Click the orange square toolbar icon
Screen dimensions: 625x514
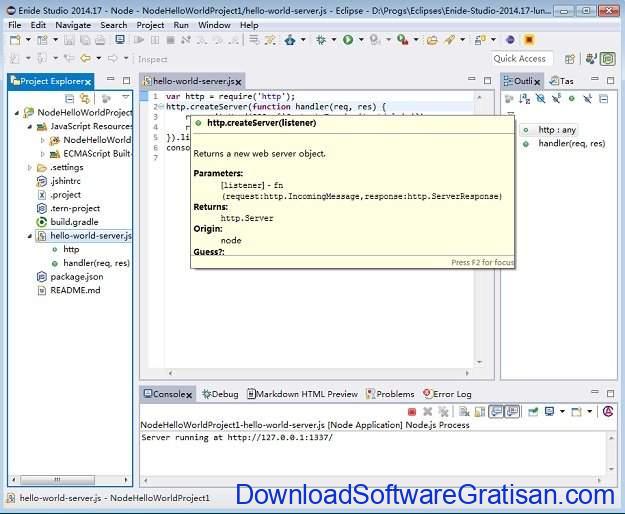coord(529,40)
